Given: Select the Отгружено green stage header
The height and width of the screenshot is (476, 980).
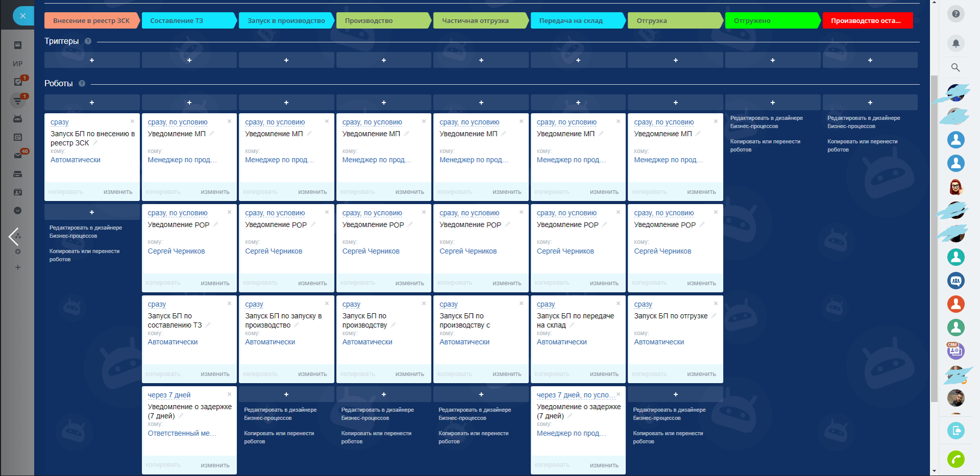Looking at the screenshot, I should tap(772, 20).
